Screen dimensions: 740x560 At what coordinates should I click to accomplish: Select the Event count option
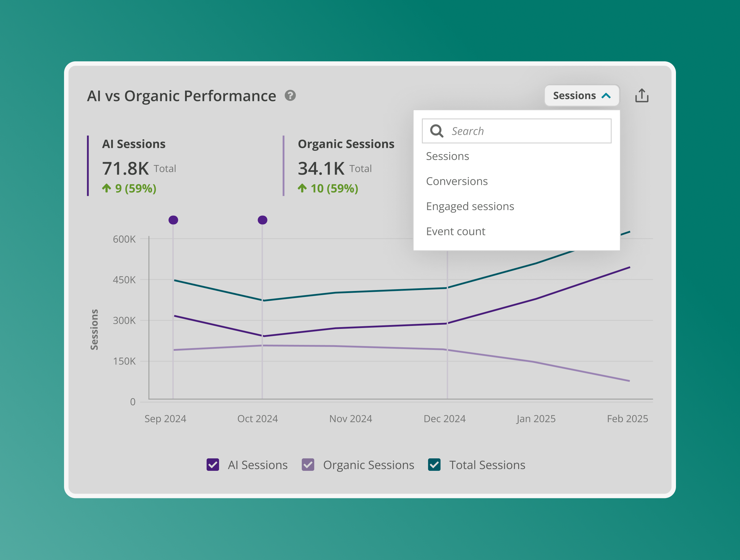(x=455, y=231)
